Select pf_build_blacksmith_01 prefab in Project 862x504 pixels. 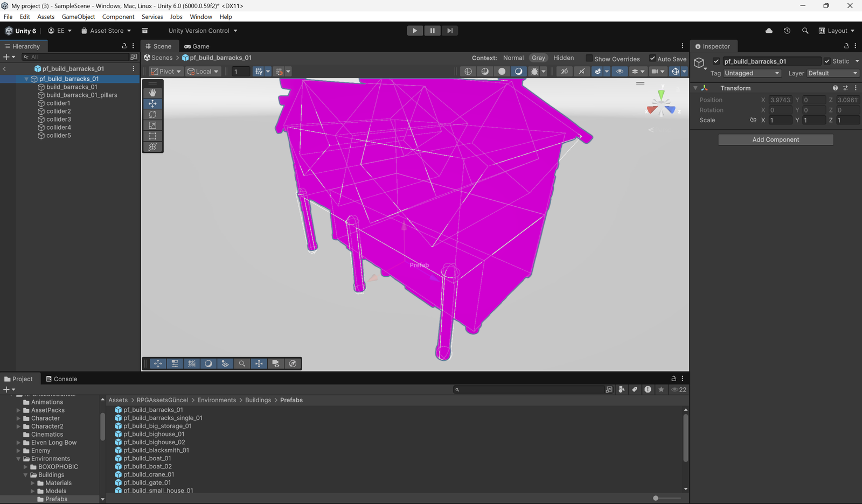(x=156, y=450)
